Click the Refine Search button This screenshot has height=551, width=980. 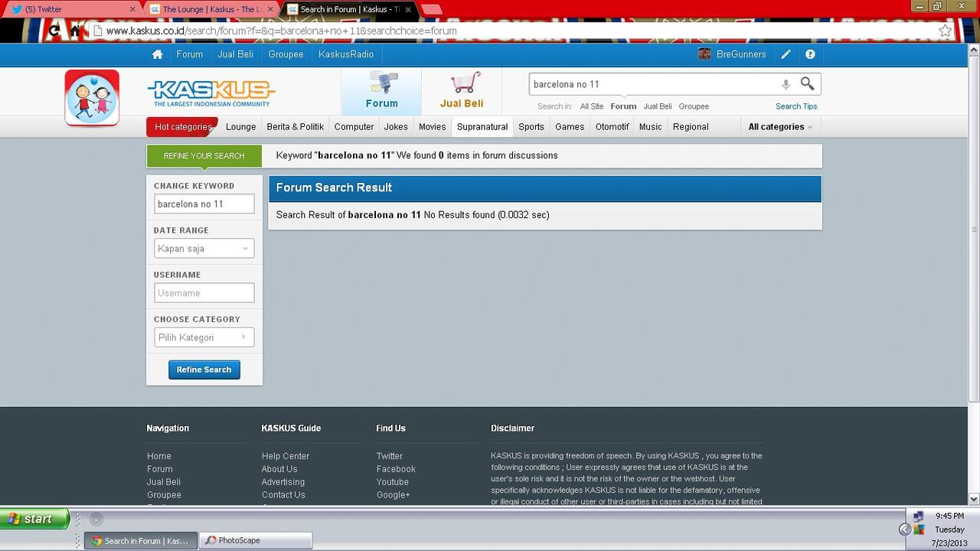click(x=204, y=370)
